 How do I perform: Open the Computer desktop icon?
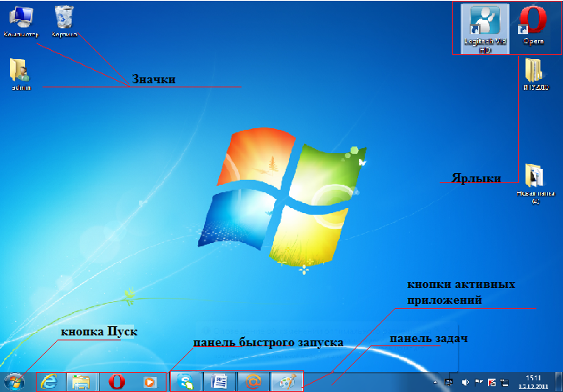click(x=21, y=22)
